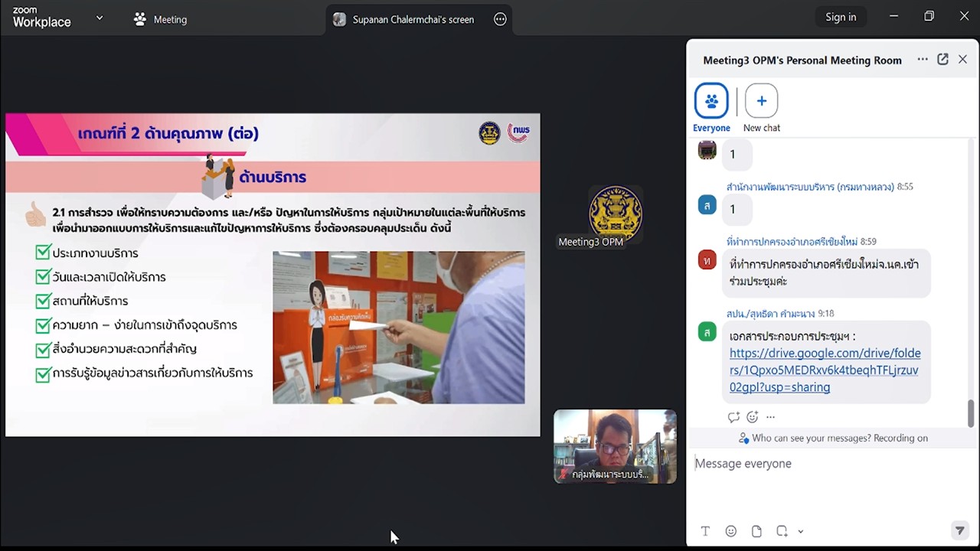Open text formatting options in chat

pos(705,530)
